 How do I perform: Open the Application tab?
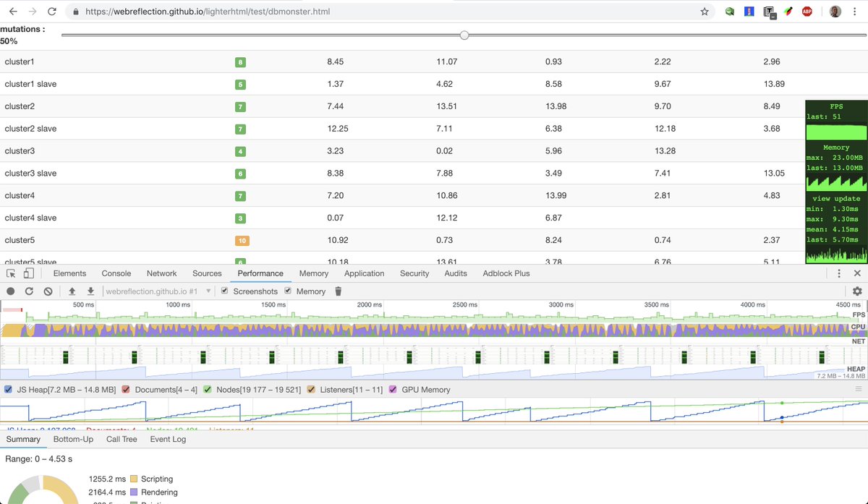[364, 273]
